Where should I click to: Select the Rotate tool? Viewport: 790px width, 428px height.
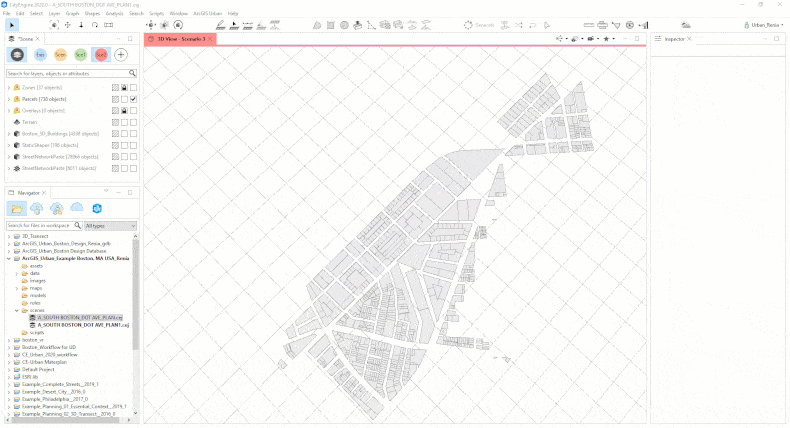95,25
